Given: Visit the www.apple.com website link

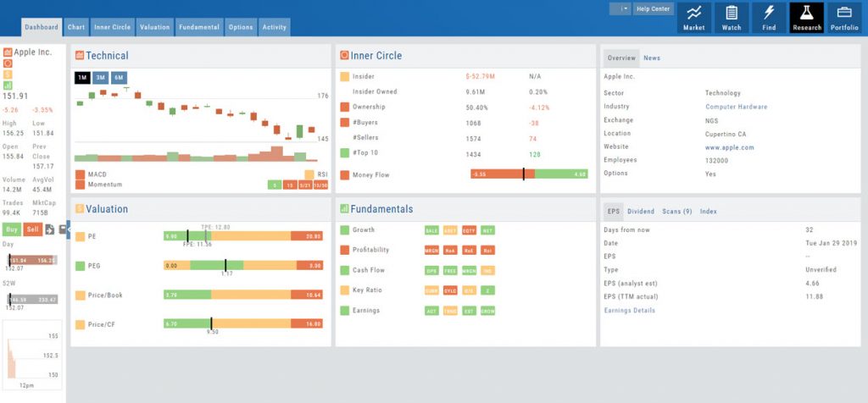Looking at the screenshot, I should [730, 147].
